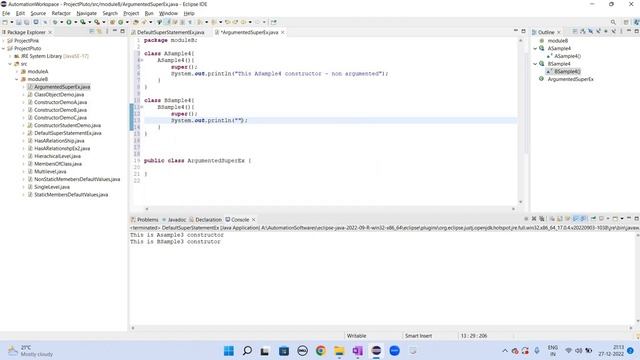Select Multilevel.java in Package Explorer
The height and width of the screenshot is (360, 640).
[x=50, y=171]
